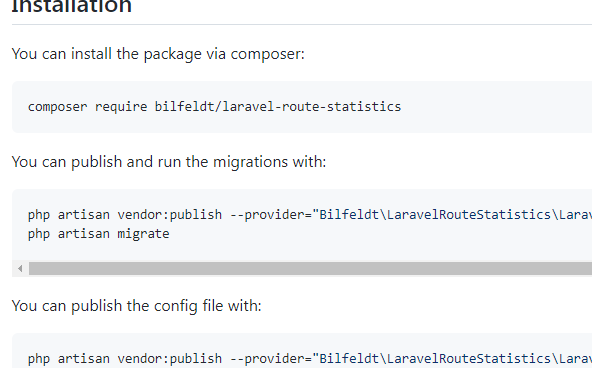The image size is (592, 368).
Task: Click the 'php artisan migrate' line
Action: pyautogui.click(x=99, y=234)
